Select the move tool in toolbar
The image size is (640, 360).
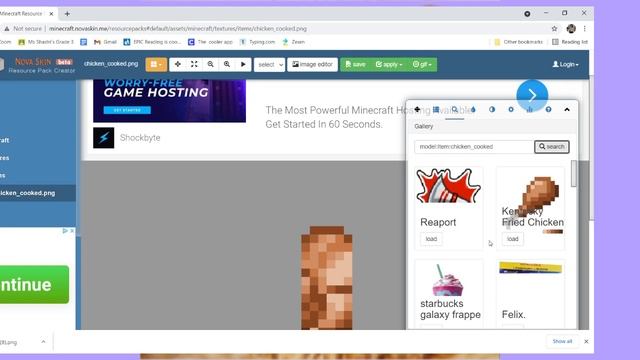pos(178,64)
